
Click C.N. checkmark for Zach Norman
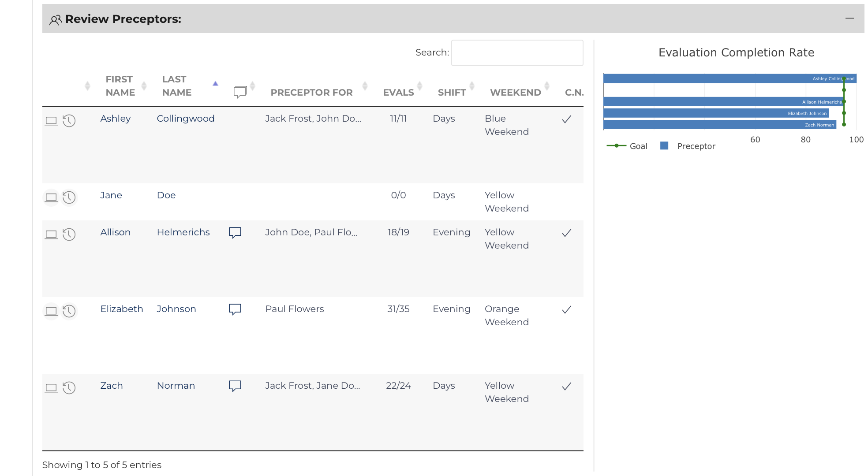tap(567, 386)
